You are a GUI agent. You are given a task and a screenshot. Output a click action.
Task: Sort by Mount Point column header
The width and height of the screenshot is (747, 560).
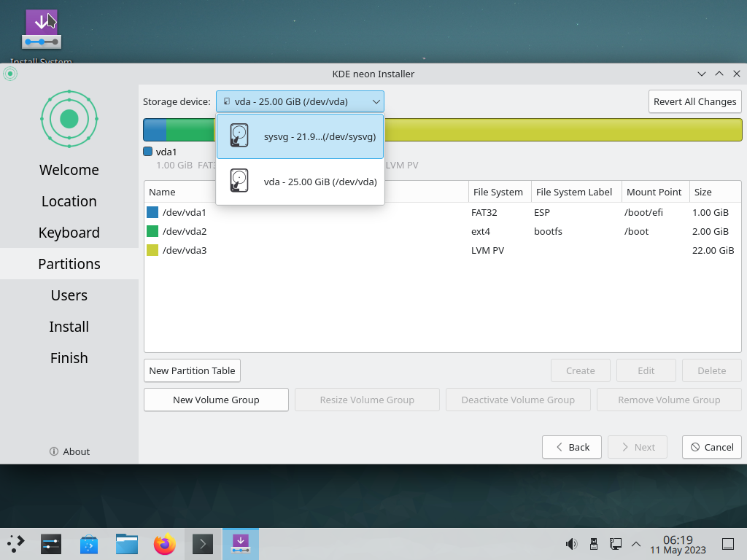click(656, 192)
